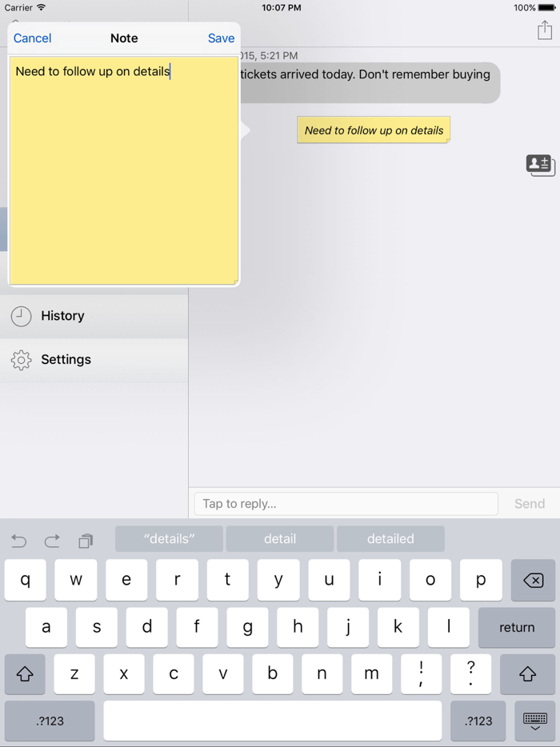Tap the right .?123 key
This screenshot has width=560, height=747.
pyautogui.click(x=478, y=721)
